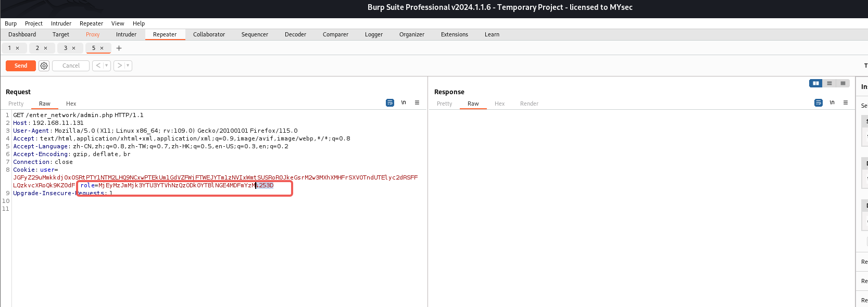Select top-bottom split layout icon

click(829, 83)
